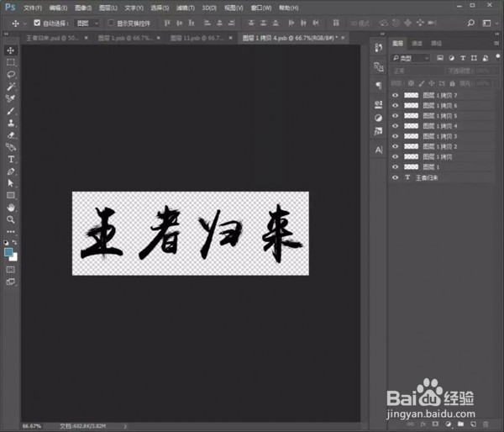Hide layer 图层 1 拷贝 6
The width and height of the screenshot is (504, 432).
tap(396, 106)
